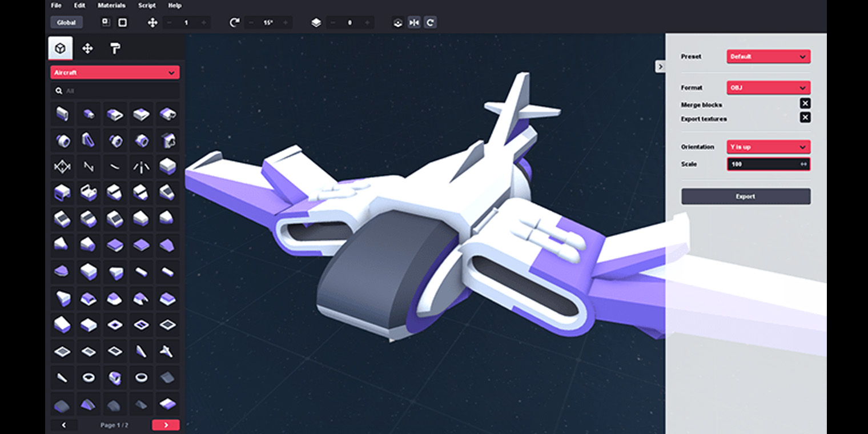Toggle Global coordinate mode
Viewport: 868px width, 434px height.
click(x=66, y=22)
